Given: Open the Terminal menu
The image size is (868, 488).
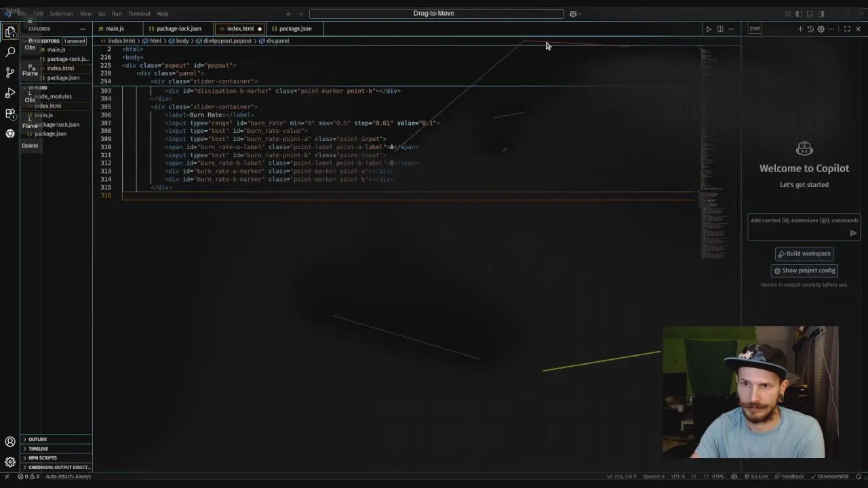Looking at the screenshot, I should [139, 14].
